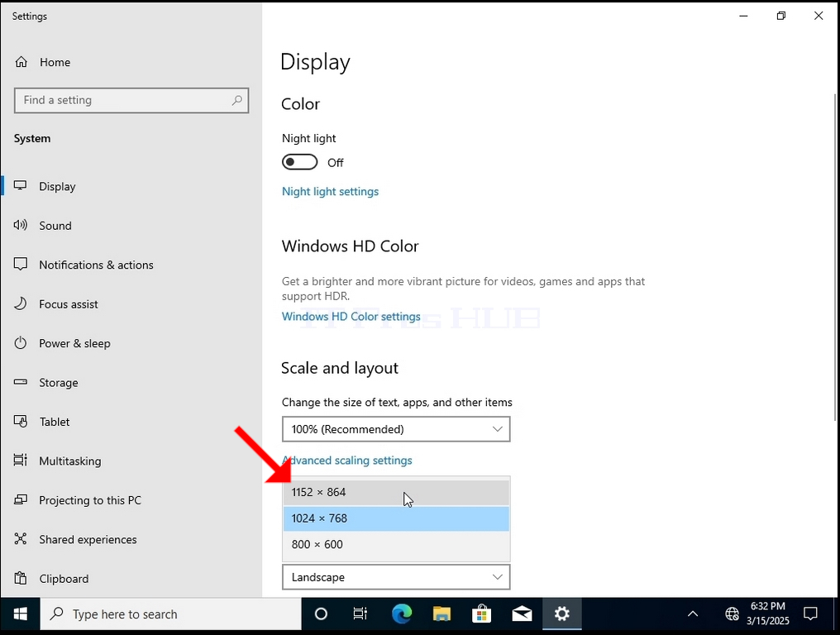Open Projecting to this PC icon

pos(21,500)
